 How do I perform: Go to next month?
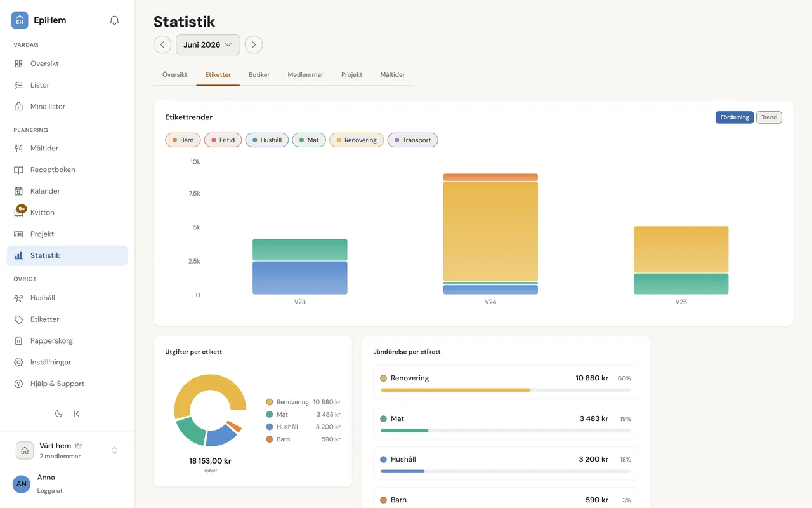(x=254, y=44)
